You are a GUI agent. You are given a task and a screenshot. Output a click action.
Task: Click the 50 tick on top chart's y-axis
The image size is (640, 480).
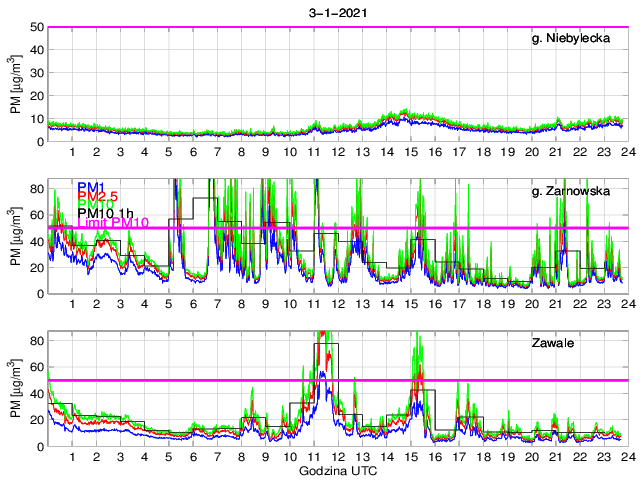35,27
